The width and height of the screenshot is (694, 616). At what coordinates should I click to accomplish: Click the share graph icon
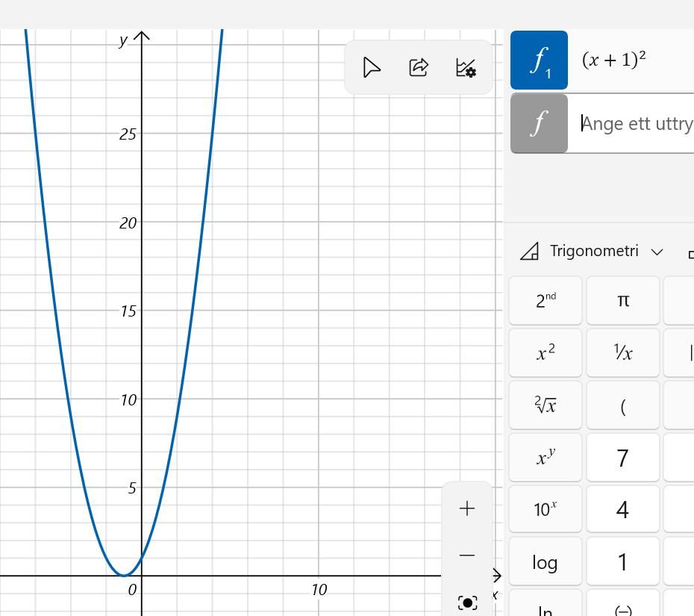(x=419, y=68)
